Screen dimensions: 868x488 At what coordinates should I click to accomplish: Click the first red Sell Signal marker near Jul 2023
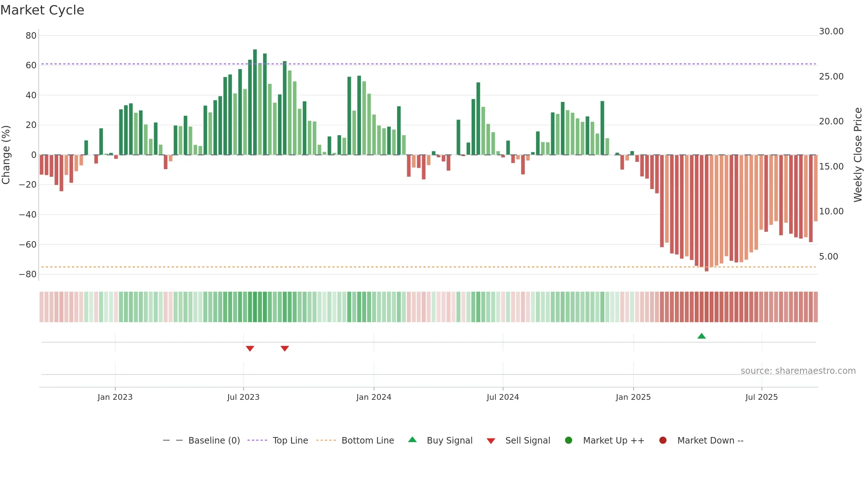click(x=250, y=348)
